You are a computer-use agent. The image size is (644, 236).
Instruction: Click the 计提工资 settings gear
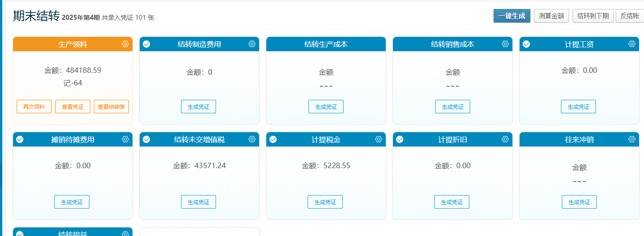coord(632,44)
